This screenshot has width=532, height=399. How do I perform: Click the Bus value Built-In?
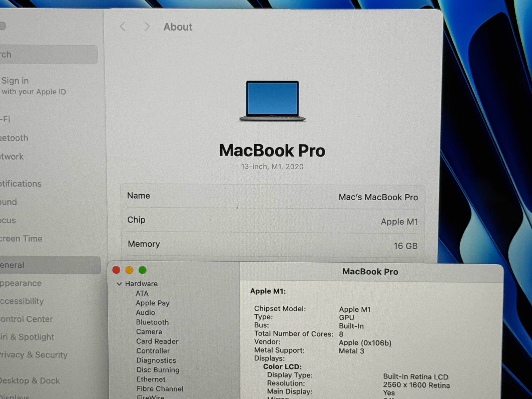pyautogui.click(x=351, y=326)
